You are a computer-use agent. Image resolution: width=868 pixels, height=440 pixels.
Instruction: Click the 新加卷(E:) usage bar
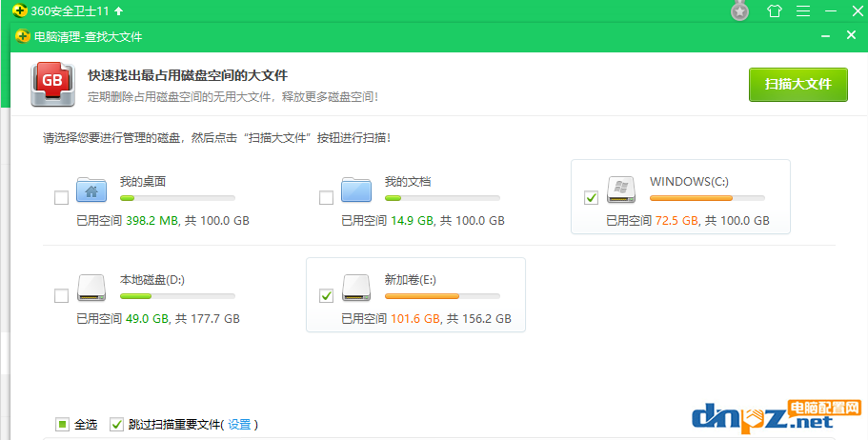point(442,296)
